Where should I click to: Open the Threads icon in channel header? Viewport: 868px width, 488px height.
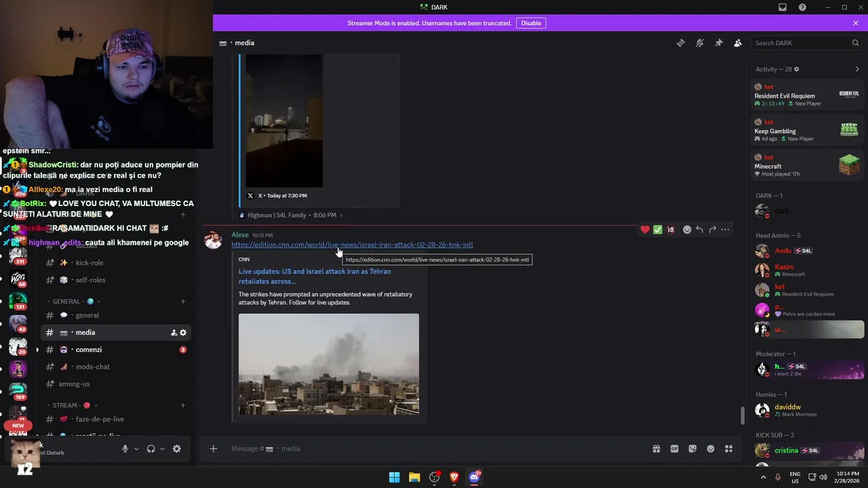click(x=680, y=43)
